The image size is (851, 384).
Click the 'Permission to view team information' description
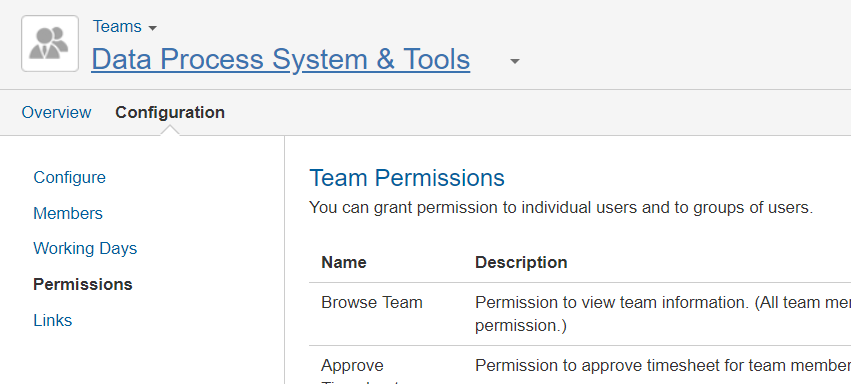point(663,314)
